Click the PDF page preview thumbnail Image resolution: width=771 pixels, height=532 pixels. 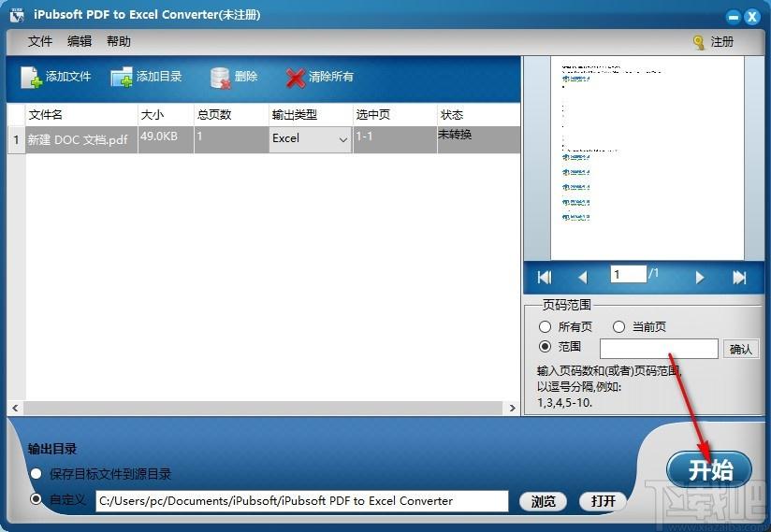(x=647, y=158)
